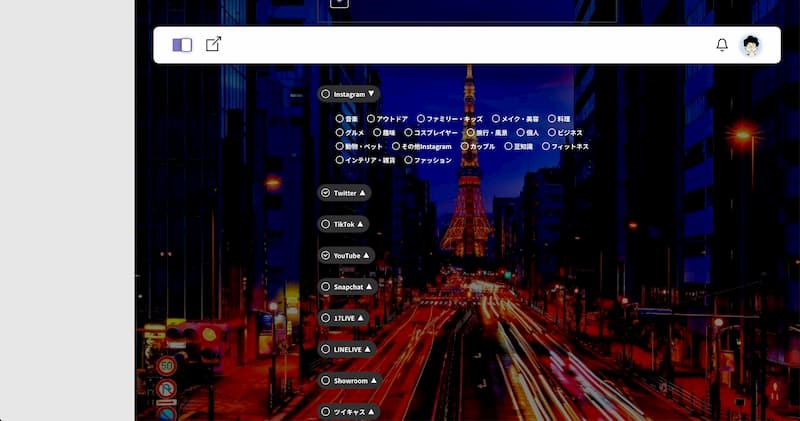Image resolution: width=800 pixels, height=421 pixels.
Task: Select the 音楽 option
Action: [x=346, y=119]
